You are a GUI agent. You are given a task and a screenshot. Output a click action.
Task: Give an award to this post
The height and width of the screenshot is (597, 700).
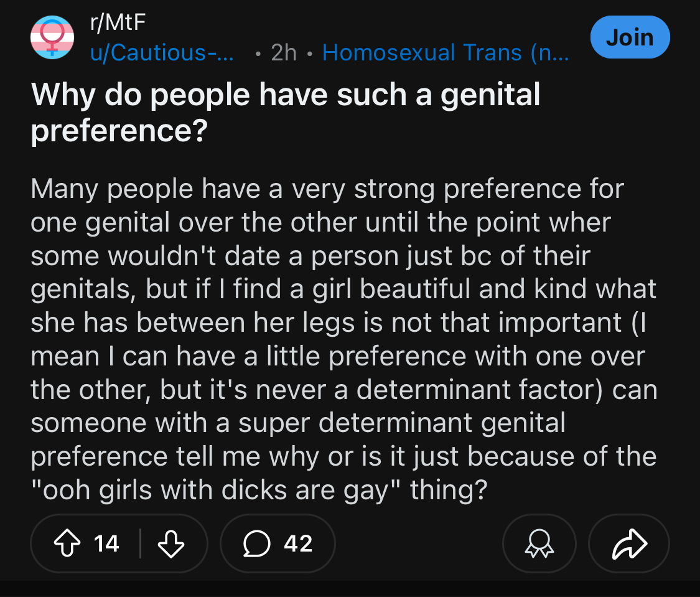point(539,543)
